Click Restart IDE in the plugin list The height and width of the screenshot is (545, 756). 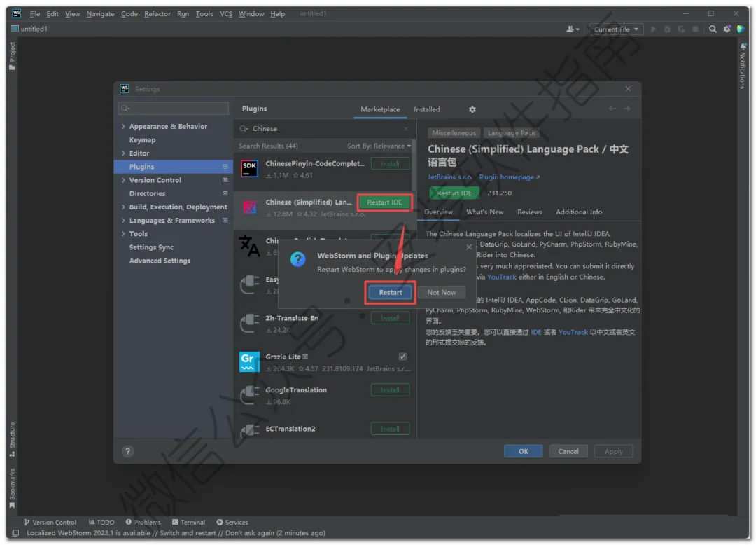pyautogui.click(x=384, y=202)
